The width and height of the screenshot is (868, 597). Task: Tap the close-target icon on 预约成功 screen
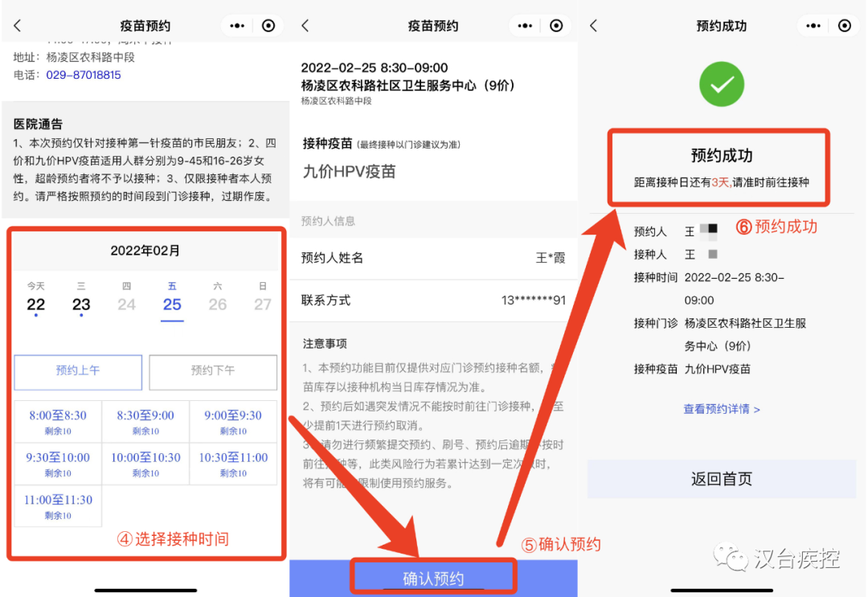[x=844, y=26]
